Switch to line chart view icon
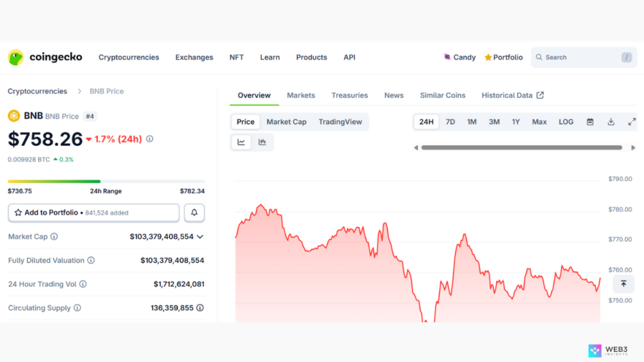Viewport: 644px width, 362px height. [241, 142]
